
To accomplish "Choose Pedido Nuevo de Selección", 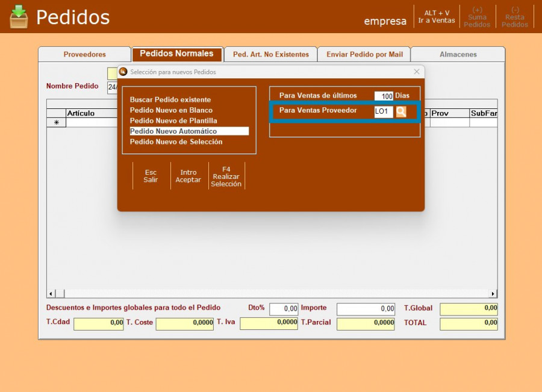I will (176, 142).
